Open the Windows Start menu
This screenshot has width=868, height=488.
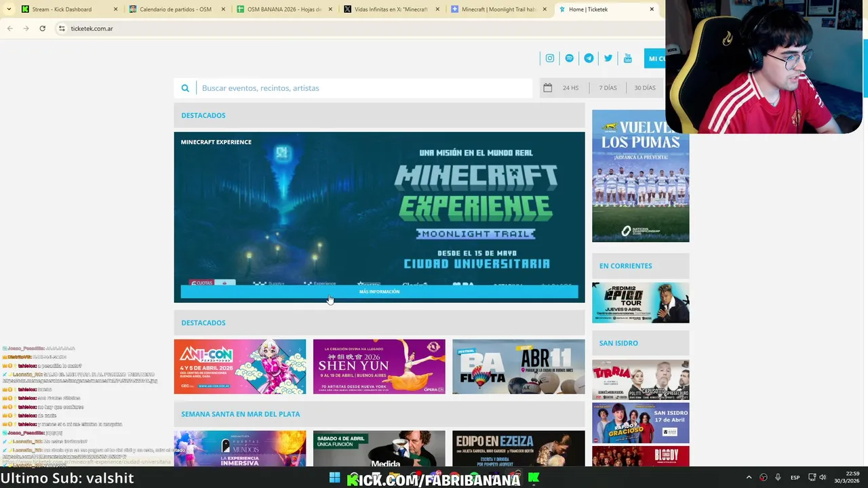click(334, 478)
